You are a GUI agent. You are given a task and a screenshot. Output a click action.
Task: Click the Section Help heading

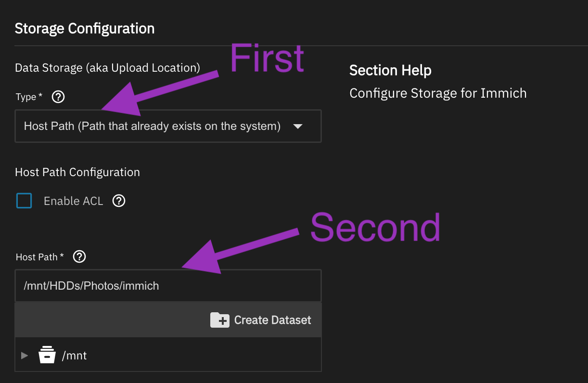tap(390, 70)
